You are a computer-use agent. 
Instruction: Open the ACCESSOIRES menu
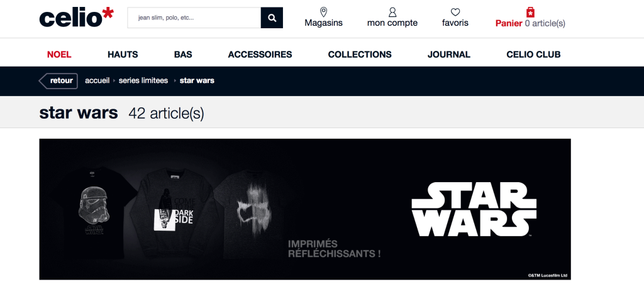[x=260, y=55]
